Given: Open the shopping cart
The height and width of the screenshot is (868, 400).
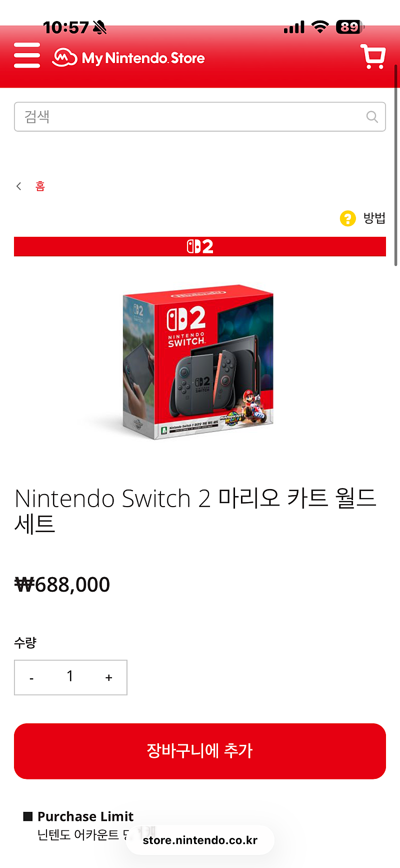Looking at the screenshot, I should click(373, 57).
